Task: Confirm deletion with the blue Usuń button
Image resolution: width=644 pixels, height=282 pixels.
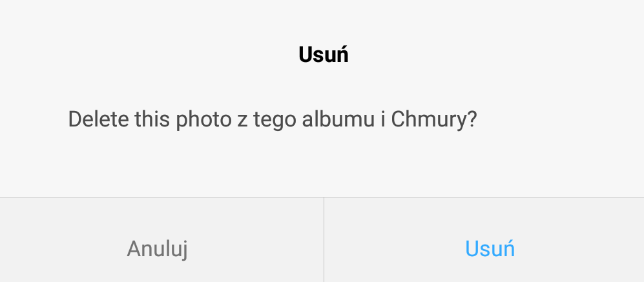Action: point(484,239)
